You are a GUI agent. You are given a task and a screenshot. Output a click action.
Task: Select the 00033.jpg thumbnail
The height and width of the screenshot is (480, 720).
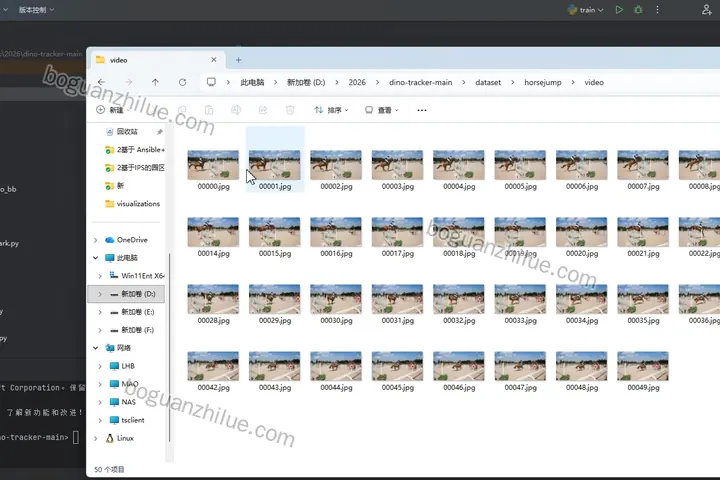pyautogui.click(x=520, y=299)
